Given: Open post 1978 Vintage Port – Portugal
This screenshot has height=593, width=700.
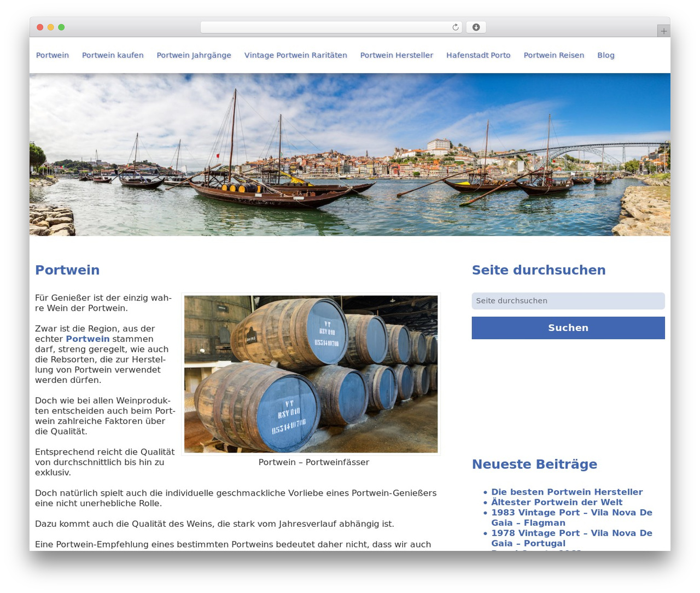Looking at the screenshot, I should (571, 538).
